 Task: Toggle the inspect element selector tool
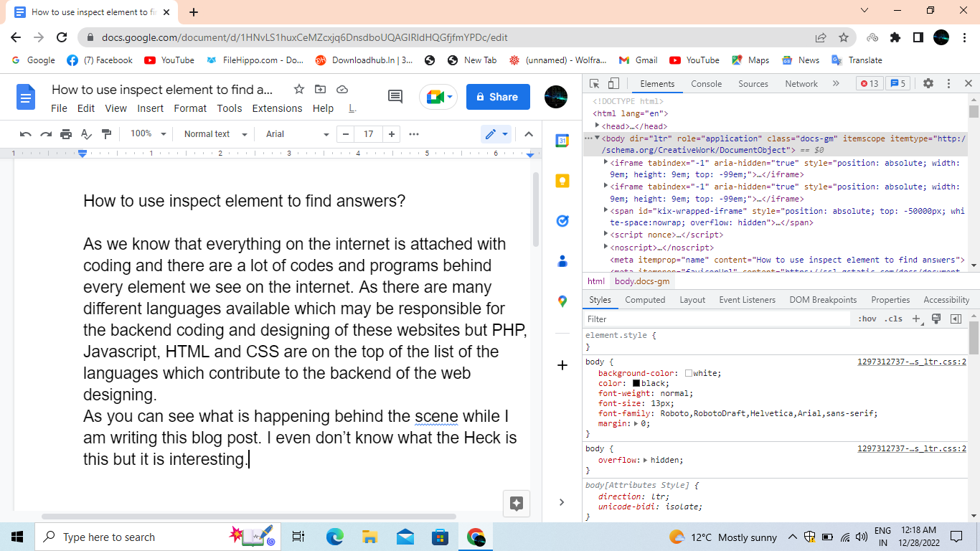[595, 83]
